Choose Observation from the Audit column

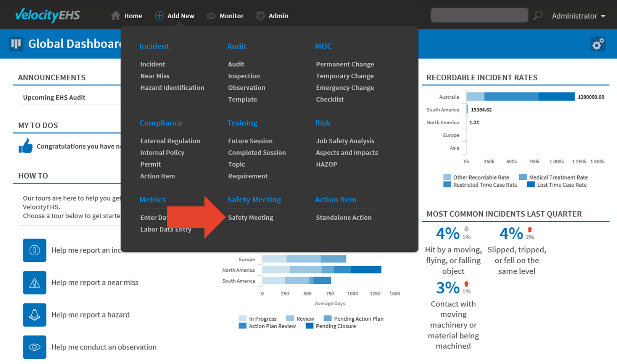pos(246,87)
